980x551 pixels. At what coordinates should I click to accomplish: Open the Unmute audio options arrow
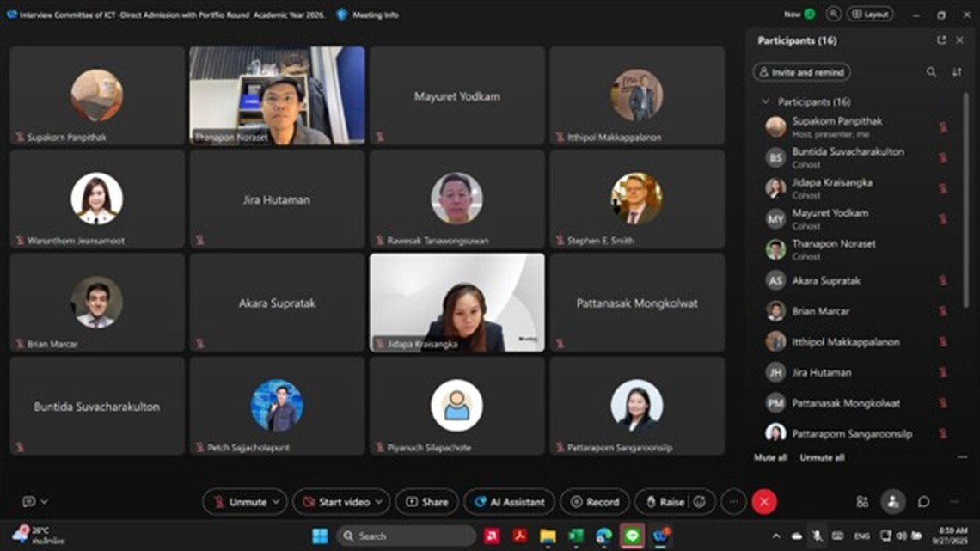(x=276, y=501)
